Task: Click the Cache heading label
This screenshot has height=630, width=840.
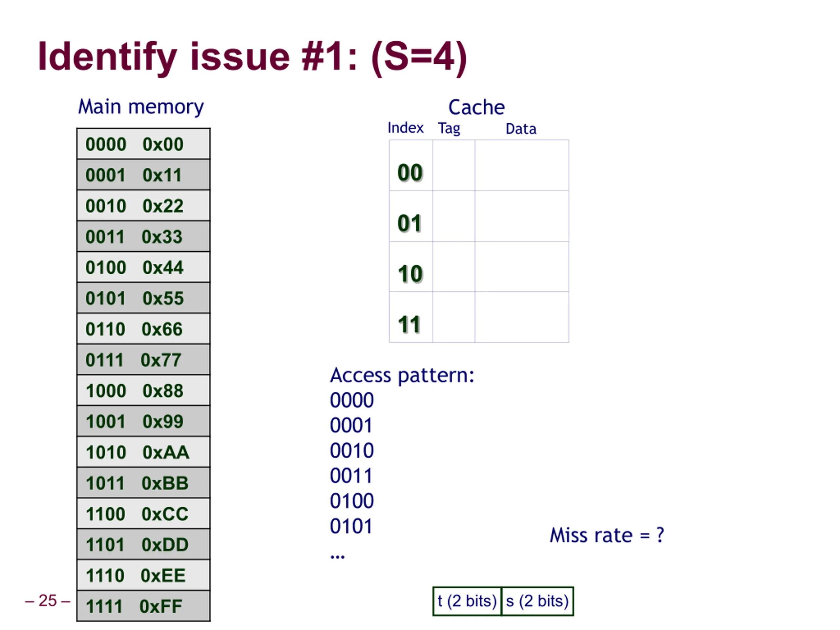Action: pos(476,108)
